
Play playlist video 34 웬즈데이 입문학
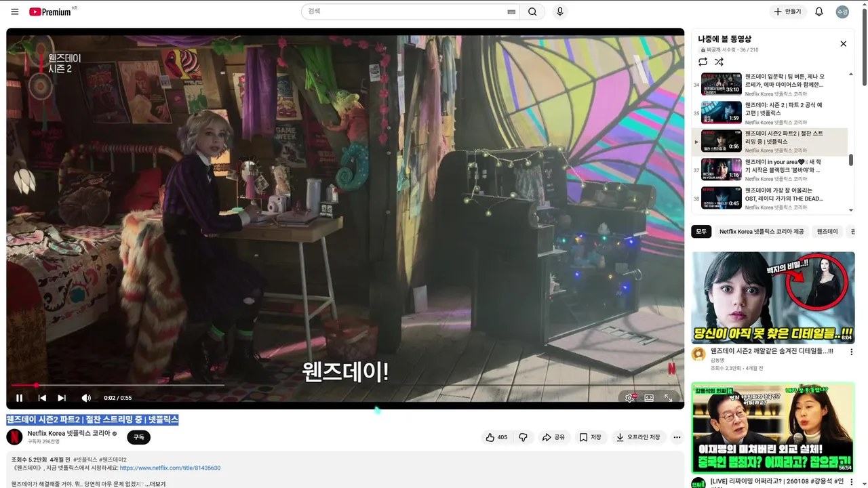tap(770, 83)
